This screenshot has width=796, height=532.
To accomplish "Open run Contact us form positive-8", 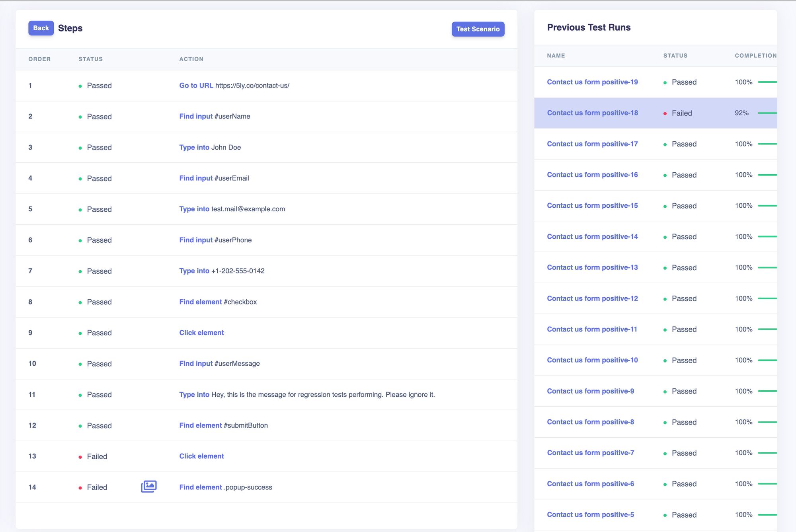I will 590,422.
